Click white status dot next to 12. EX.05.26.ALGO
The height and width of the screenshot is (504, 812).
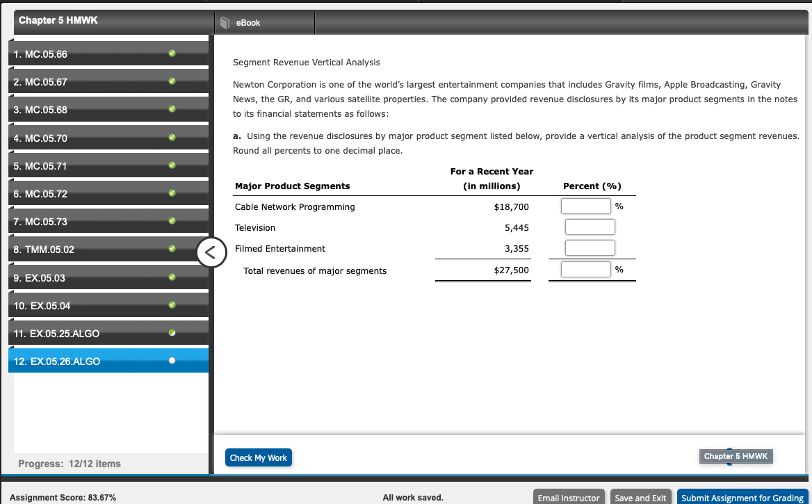(172, 361)
